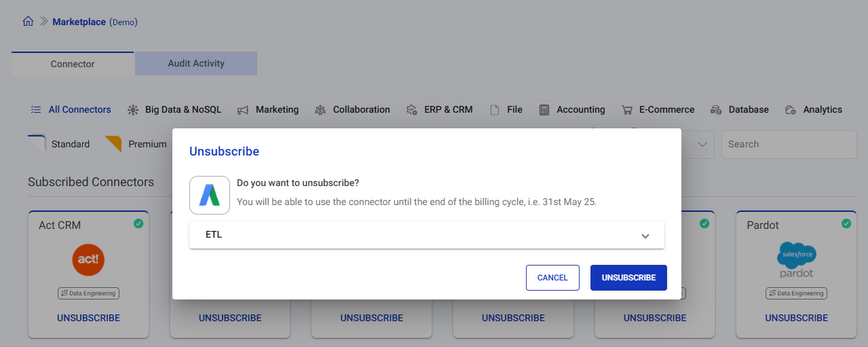
Task: Click Act! logo on Act CRM card
Action: (88, 261)
